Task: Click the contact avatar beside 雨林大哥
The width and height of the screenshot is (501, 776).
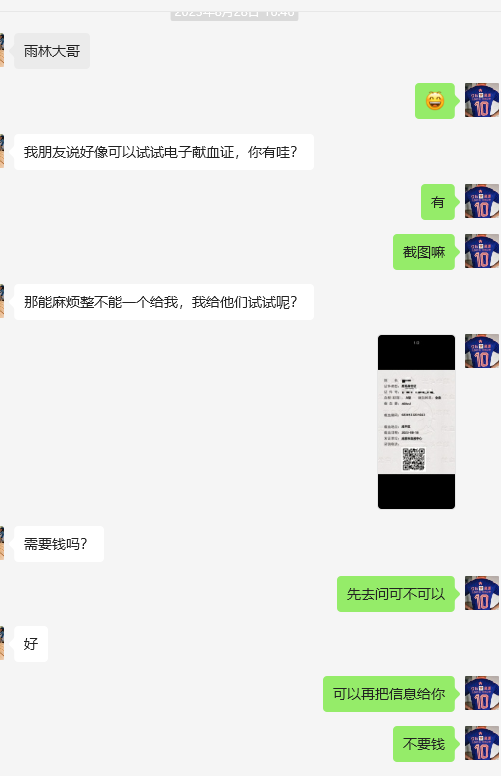Action: (2, 50)
